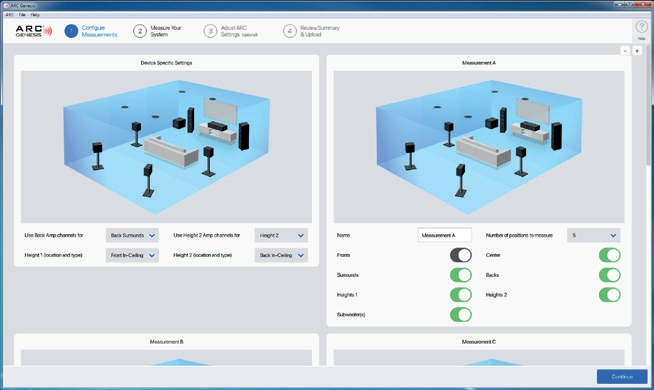This screenshot has height=390, width=654.
Task: Open the File menu
Action: click(22, 15)
